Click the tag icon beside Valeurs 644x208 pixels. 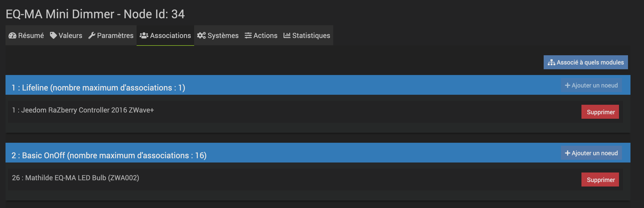click(53, 35)
